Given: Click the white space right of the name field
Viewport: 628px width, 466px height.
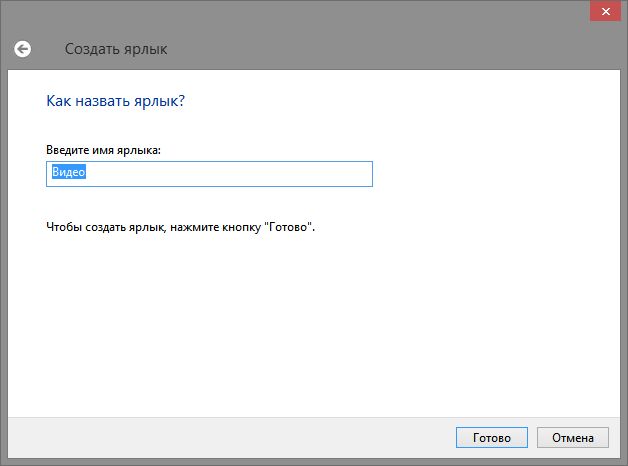Looking at the screenshot, I should pos(480,174).
